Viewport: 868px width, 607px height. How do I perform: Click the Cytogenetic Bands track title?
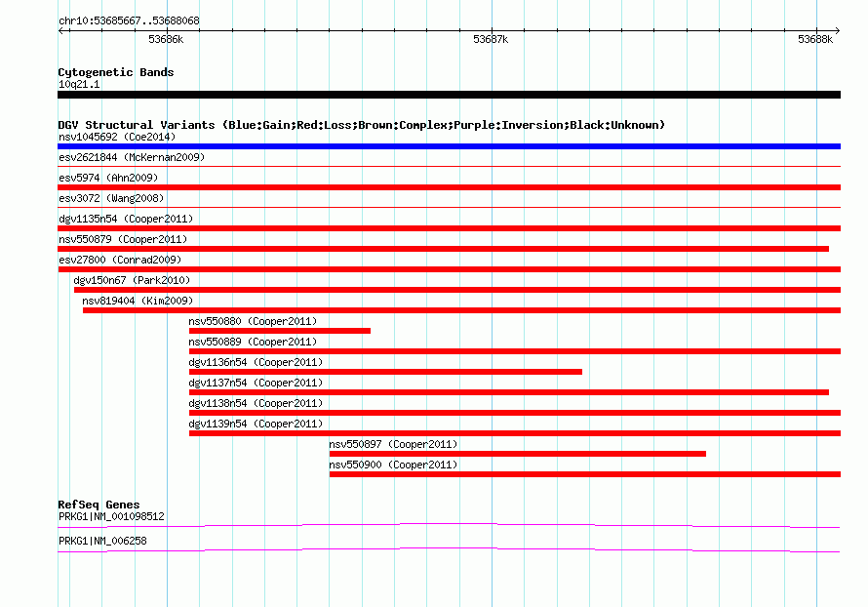tap(116, 72)
